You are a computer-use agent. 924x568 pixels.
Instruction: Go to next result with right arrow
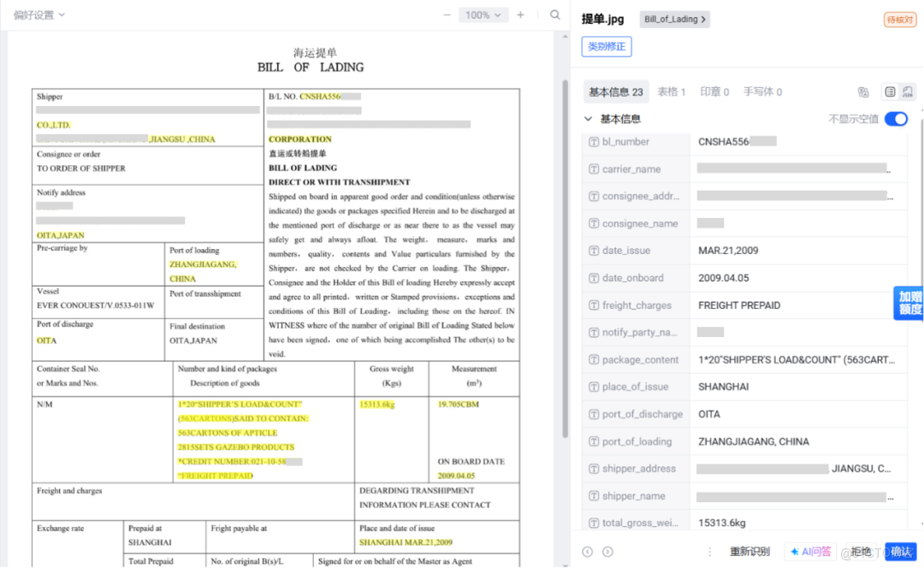607,552
